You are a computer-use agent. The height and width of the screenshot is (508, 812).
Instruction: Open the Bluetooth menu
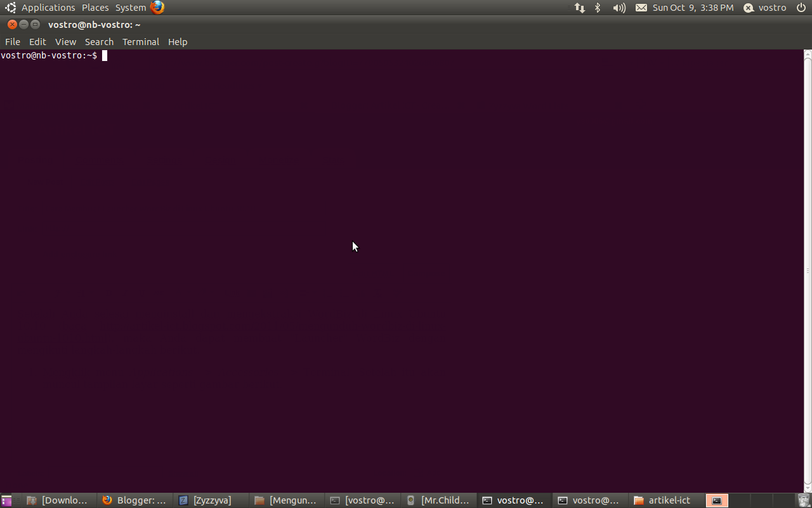pyautogui.click(x=597, y=8)
